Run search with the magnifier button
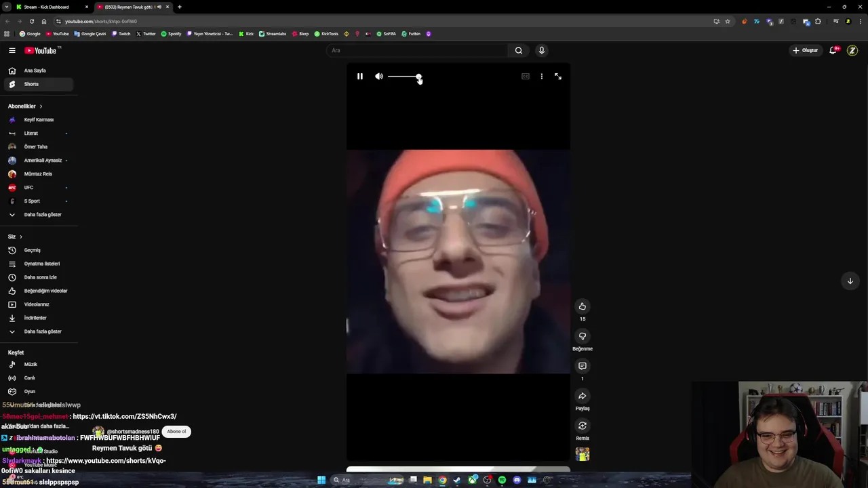Viewport: 868px width, 488px height. pyautogui.click(x=519, y=50)
